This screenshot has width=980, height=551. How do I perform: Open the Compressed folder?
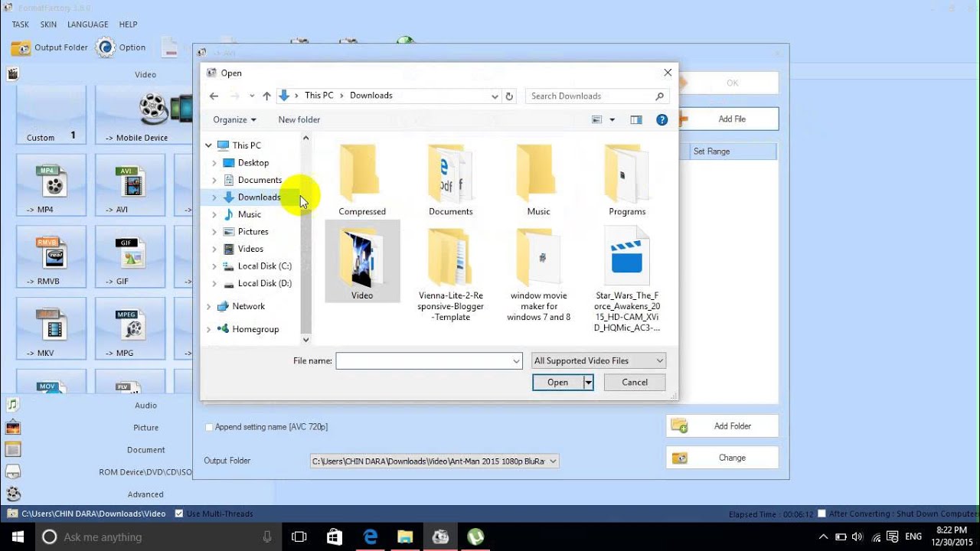pos(362,180)
